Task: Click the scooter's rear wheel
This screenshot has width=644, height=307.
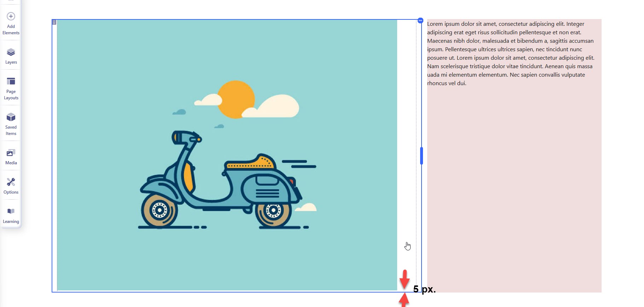Action: point(273,211)
